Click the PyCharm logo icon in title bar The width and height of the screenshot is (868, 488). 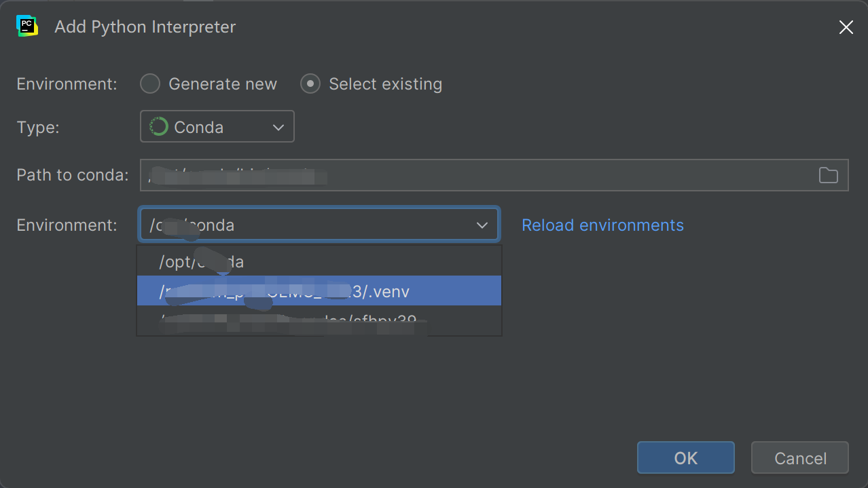tap(26, 26)
